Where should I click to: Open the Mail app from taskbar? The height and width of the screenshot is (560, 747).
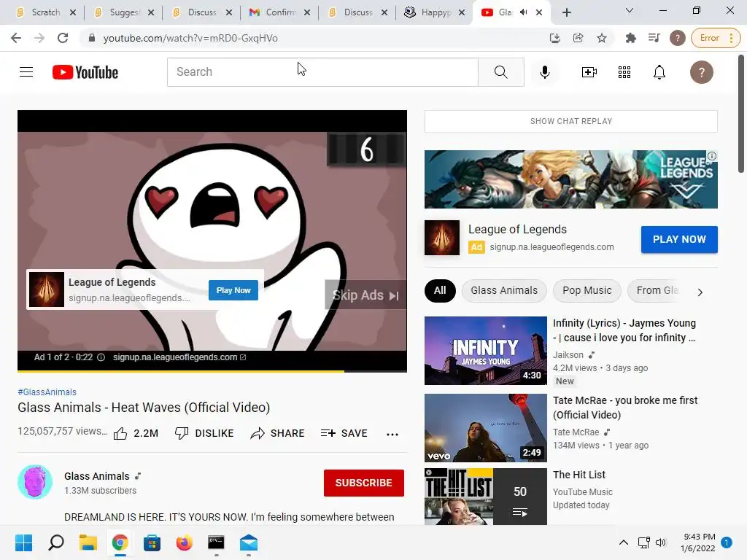249,542
